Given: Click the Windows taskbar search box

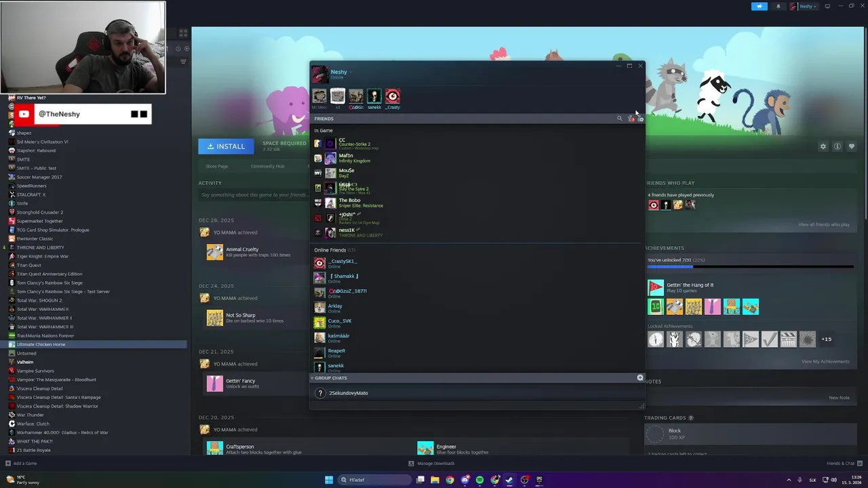Looking at the screenshot, I should (x=376, y=480).
